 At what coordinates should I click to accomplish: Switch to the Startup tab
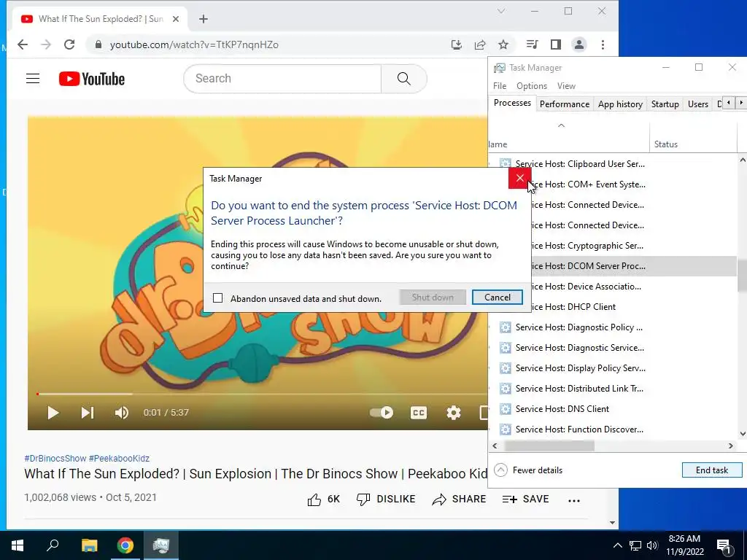tap(665, 104)
